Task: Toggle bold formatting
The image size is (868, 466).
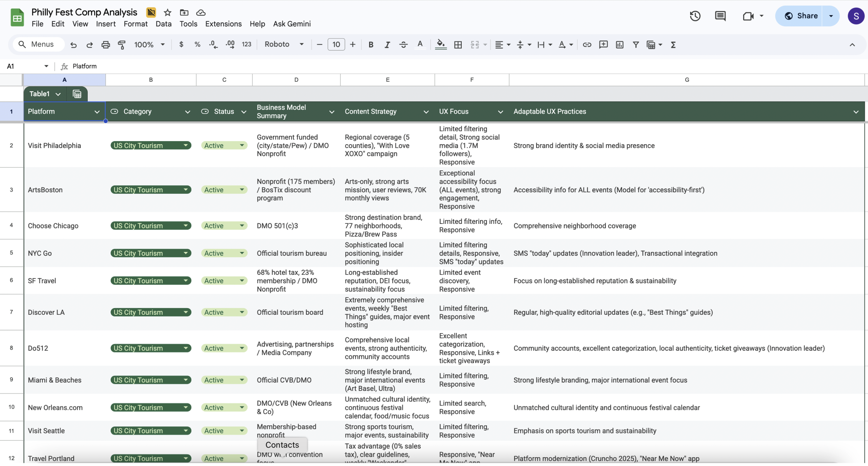Action: click(x=370, y=45)
